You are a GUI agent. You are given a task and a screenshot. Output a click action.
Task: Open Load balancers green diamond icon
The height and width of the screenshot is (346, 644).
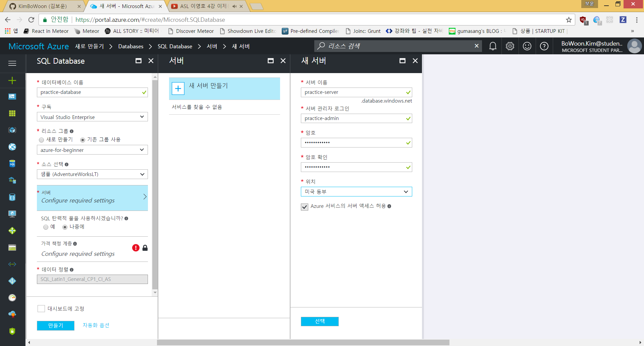pos(12,231)
